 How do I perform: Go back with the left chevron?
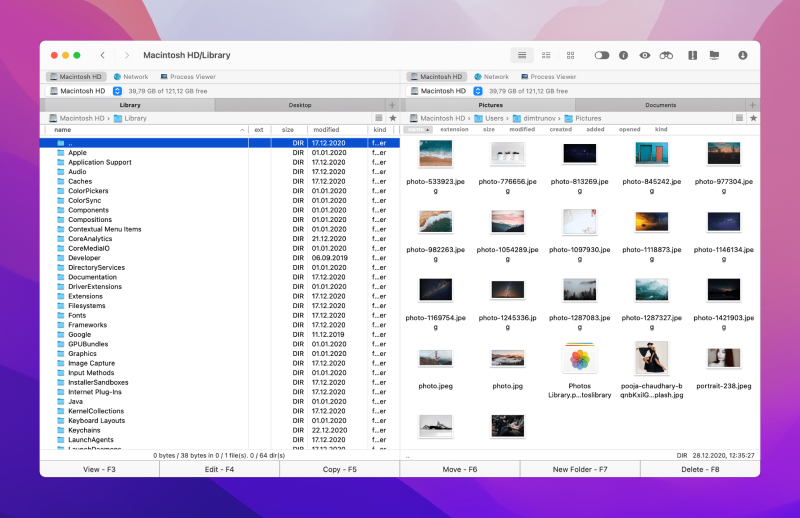coord(103,55)
